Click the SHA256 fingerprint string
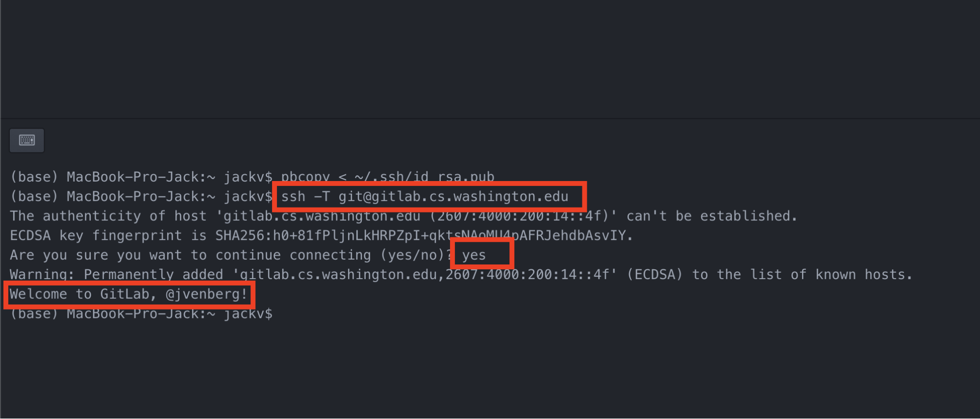The height and width of the screenshot is (419, 980). click(424, 236)
